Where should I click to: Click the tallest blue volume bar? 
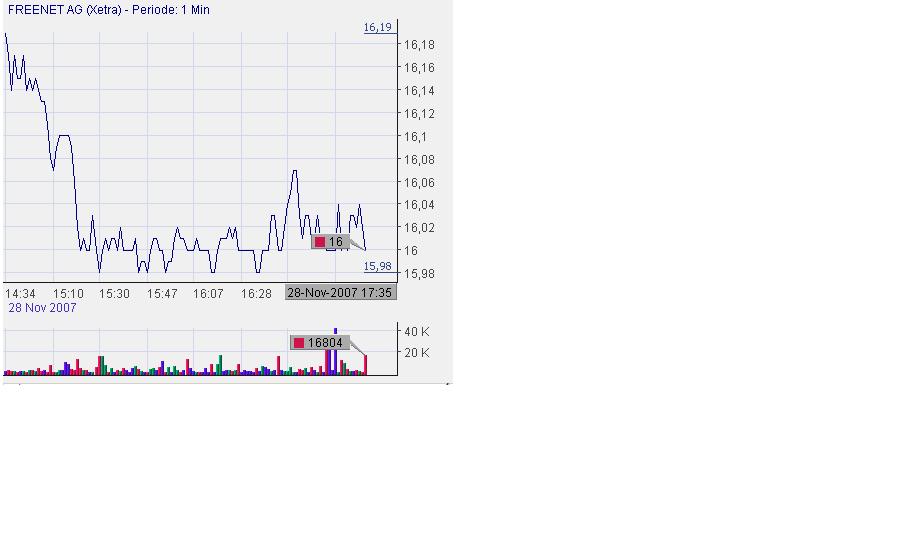[336, 352]
